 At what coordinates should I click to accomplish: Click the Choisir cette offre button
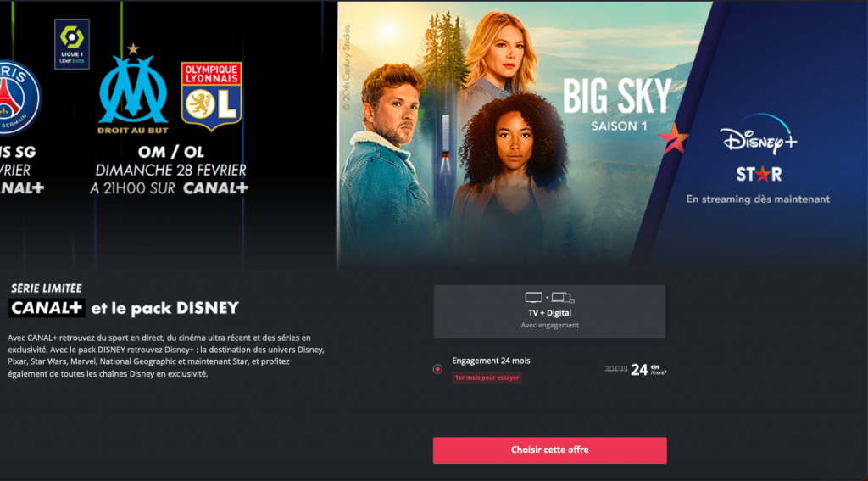(x=549, y=450)
